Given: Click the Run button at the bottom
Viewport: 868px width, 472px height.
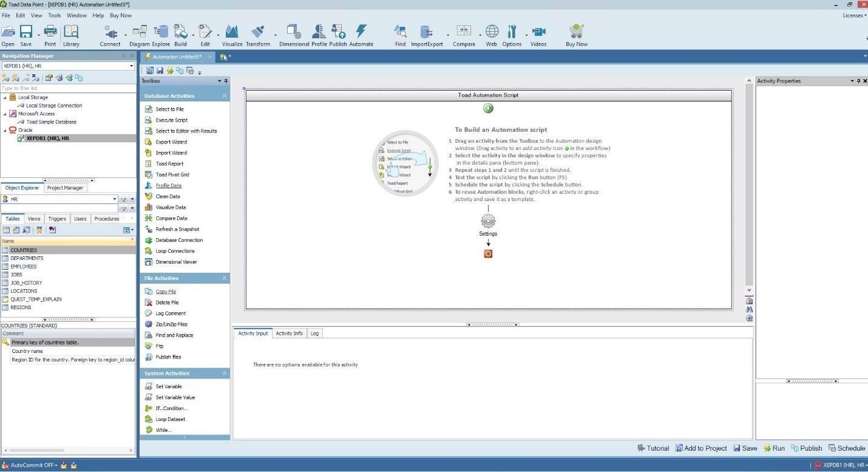Looking at the screenshot, I should click(774, 448).
